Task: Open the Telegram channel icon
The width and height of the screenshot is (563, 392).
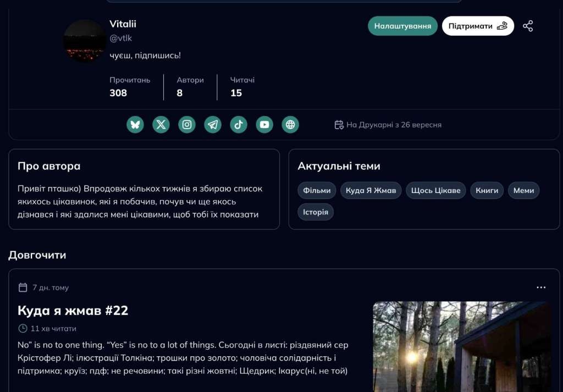Action: click(213, 125)
